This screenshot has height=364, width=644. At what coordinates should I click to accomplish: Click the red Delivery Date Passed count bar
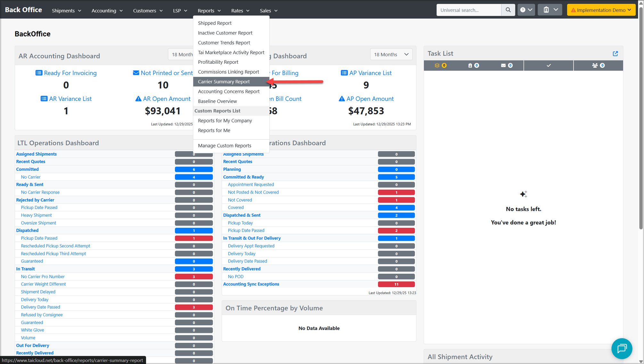194,307
